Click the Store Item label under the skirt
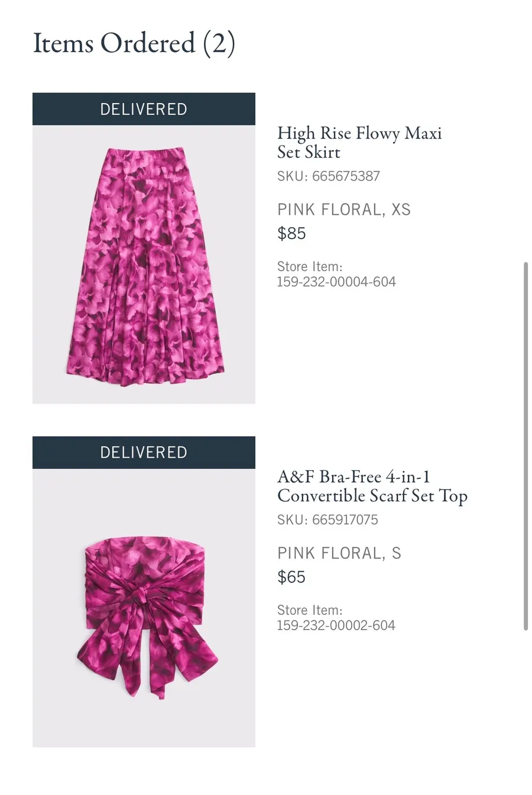Image resolution: width=532 pixels, height=795 pixels. point(310,267)
